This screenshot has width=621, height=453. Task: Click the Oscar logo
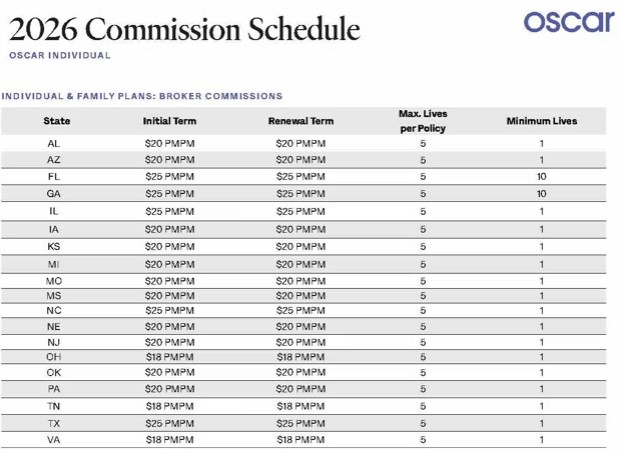pos(566,22)
